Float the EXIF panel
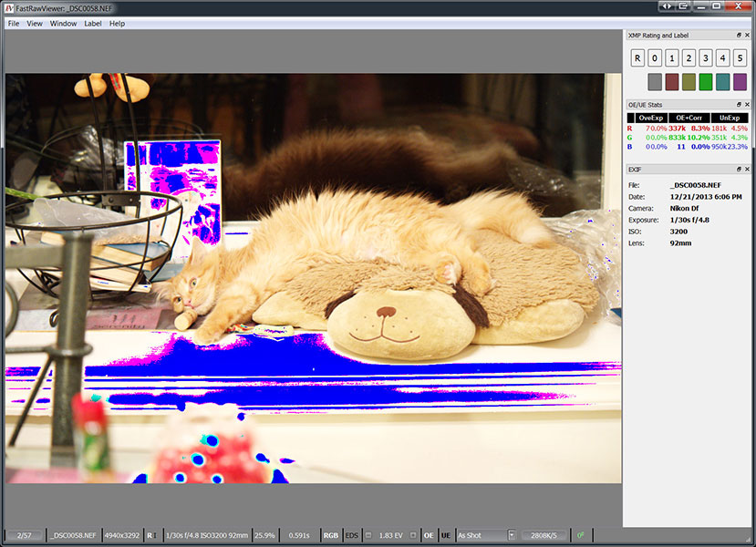Screen dimensions: 756x547 pos(739,170)
